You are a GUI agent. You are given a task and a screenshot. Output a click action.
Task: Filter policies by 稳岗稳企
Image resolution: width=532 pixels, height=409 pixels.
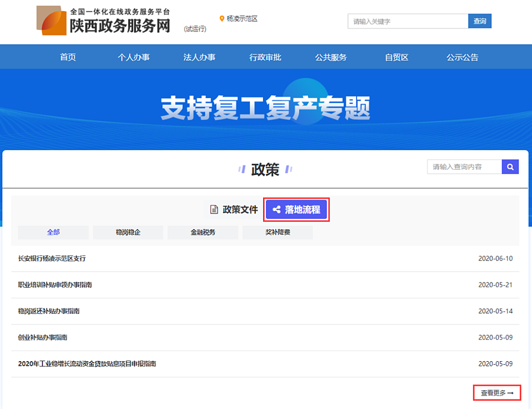[128, 232]
